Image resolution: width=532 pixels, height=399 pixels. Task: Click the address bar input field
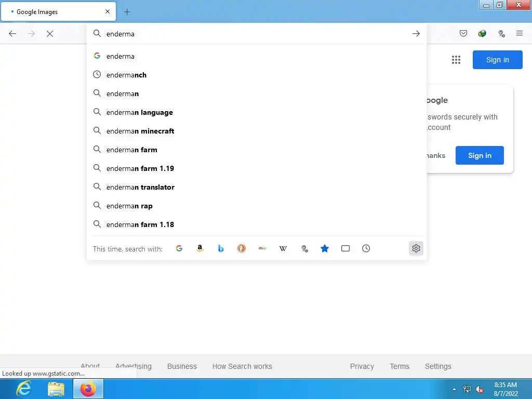point(256,34)
